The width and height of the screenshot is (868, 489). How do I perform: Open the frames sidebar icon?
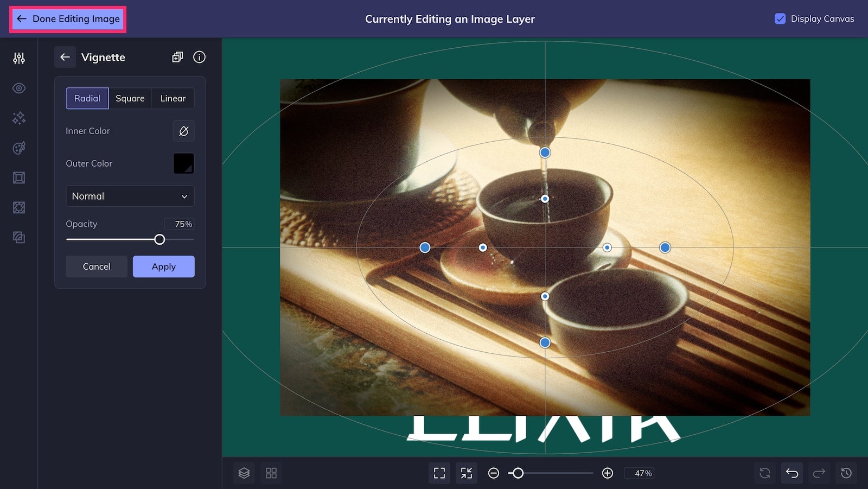tap(19, 177)
